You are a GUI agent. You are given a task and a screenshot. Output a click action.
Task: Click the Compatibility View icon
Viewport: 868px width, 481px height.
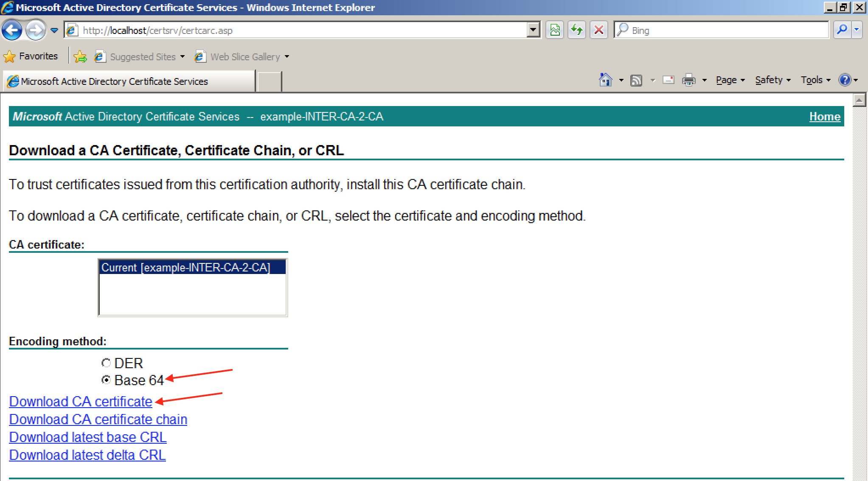pyautogui.click(x=555, y=30)
